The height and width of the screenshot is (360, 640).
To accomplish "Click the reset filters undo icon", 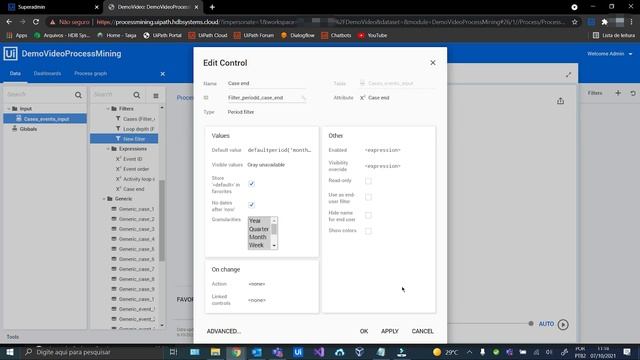I will pos(633,93).
